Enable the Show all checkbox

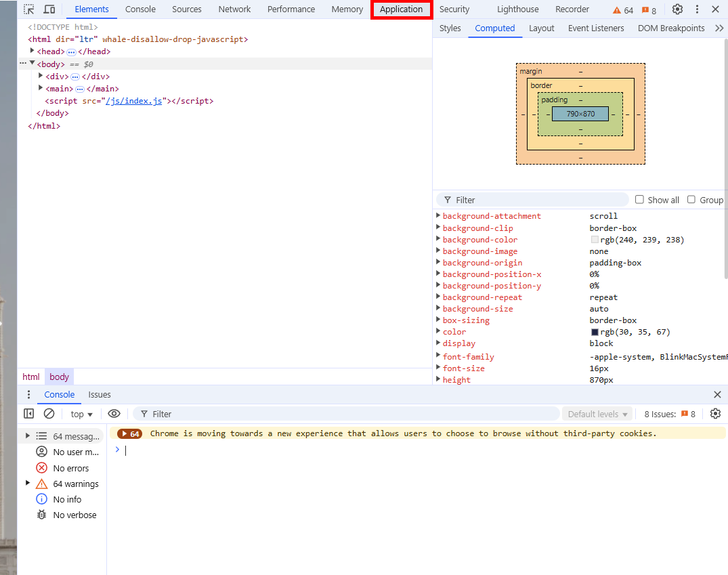click(639, 199)
